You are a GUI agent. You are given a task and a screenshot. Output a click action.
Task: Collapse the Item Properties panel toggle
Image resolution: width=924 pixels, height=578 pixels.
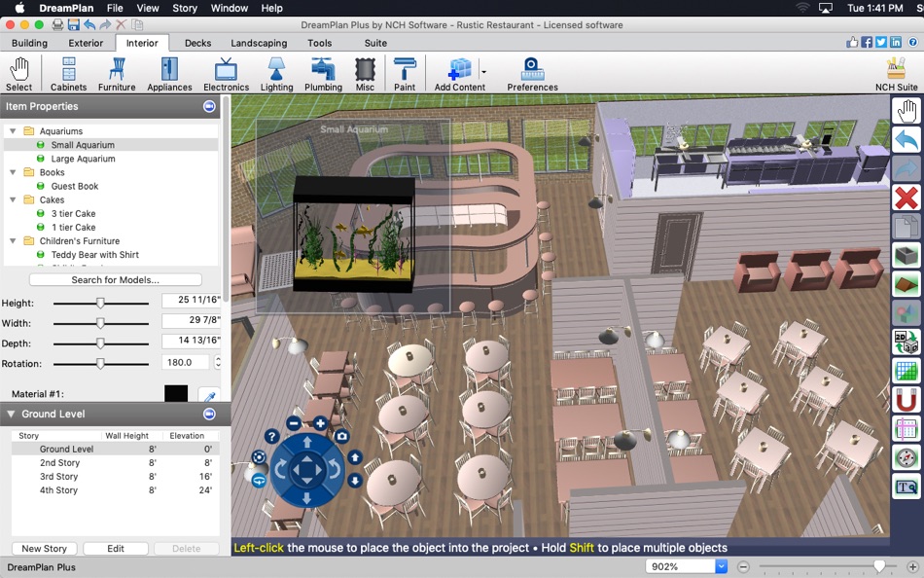point(209,106)
